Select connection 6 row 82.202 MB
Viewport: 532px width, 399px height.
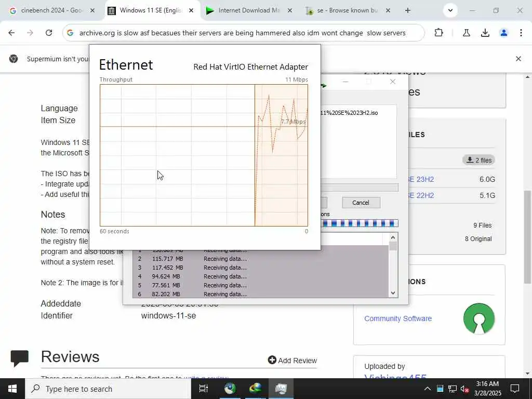pyautogui.click(x=261, y=294)
